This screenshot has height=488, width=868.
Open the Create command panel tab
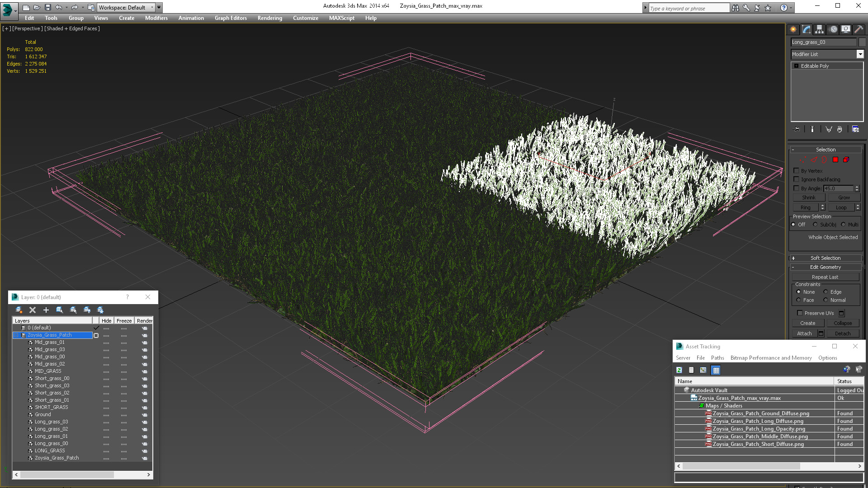click(x=793, y=29)
